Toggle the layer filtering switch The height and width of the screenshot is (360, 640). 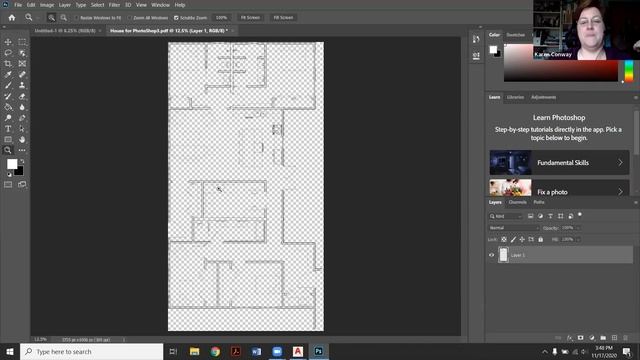[x=580, y=215]
